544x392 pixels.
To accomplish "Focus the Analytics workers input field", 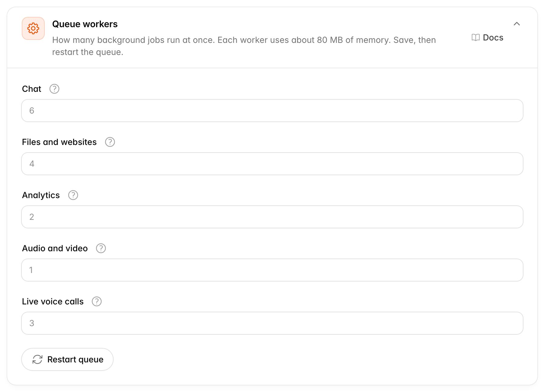I will 272,217.
